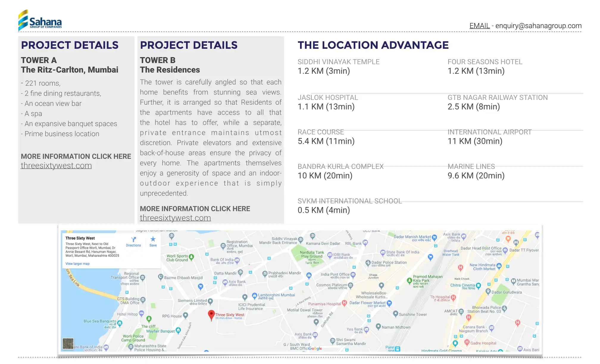The height and width of the screenshot is (364, 600).
Task: Click the Lamborghini Mumbai shopping marker
Action: pyautogui.click(x=254, y=295)
